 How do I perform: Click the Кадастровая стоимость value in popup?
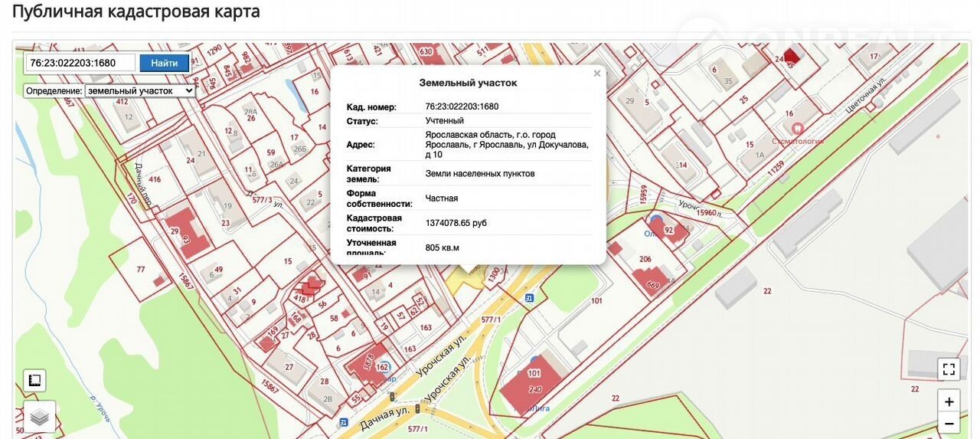(x=456, y=223)
